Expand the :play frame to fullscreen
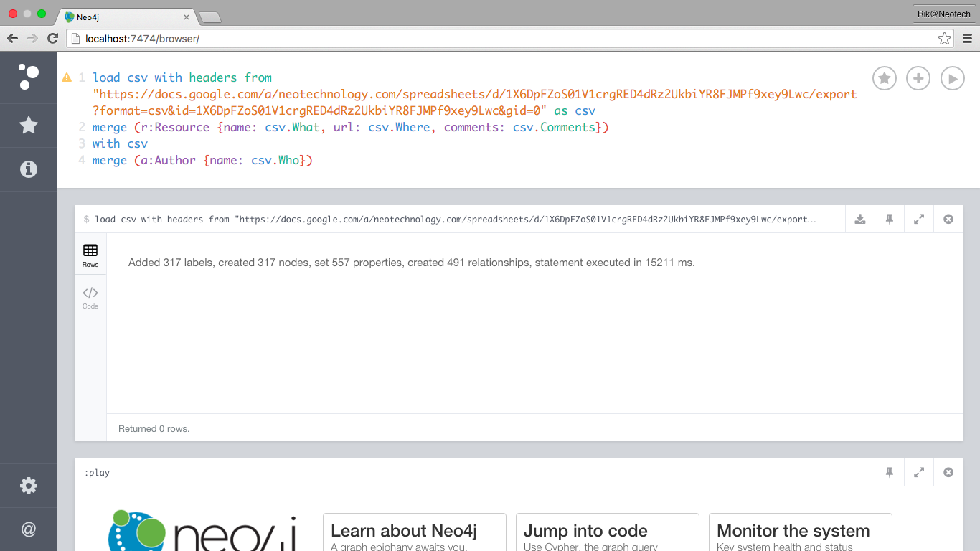This screenshot has height=551, width=980. 919,473
